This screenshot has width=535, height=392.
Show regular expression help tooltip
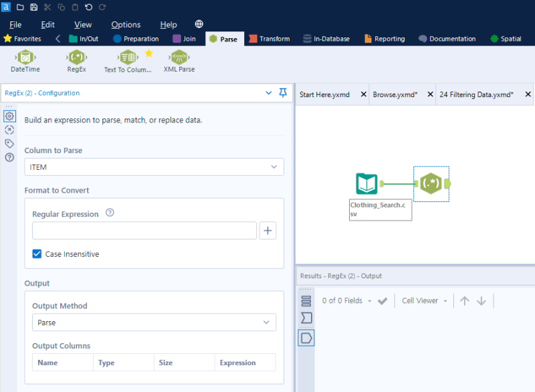[x=110, y=213]
